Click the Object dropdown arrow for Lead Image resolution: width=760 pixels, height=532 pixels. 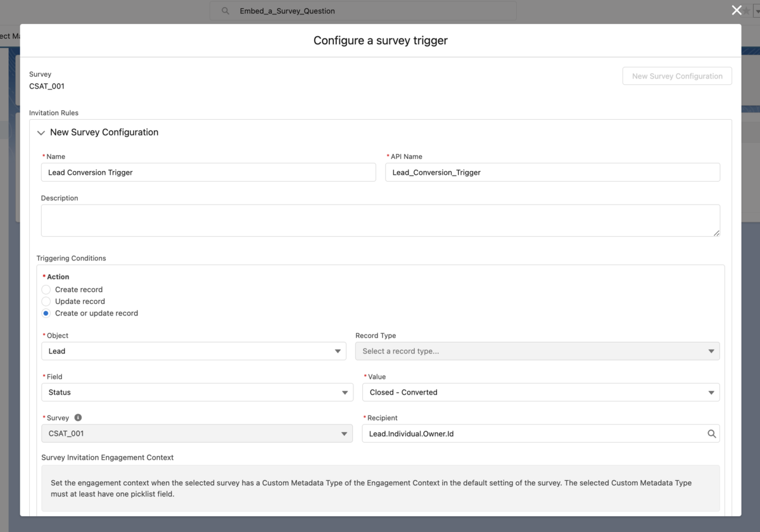pos(338,351)
